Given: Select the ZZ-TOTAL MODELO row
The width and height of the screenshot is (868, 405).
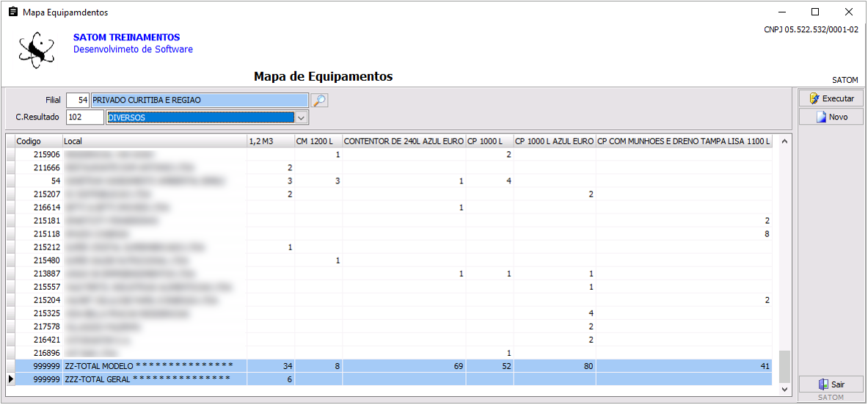Looking at the screenshot, I should tap(148, 365).
